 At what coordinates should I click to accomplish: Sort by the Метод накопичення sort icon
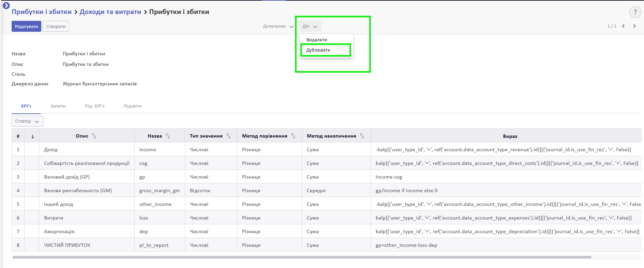362,136
